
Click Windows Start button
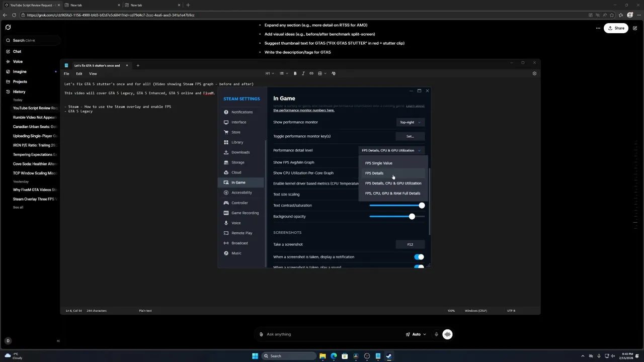point(255,356)
